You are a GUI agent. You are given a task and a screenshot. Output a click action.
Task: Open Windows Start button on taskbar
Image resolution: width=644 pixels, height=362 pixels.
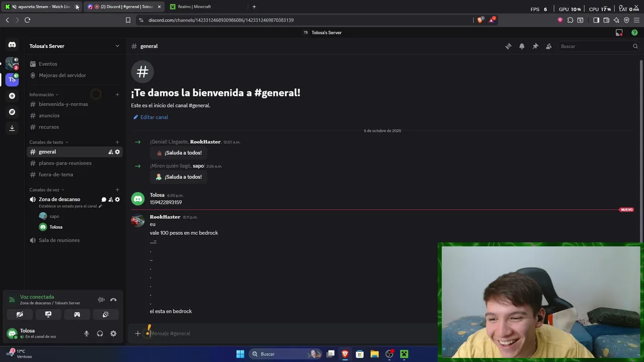[x=240, y=354]
